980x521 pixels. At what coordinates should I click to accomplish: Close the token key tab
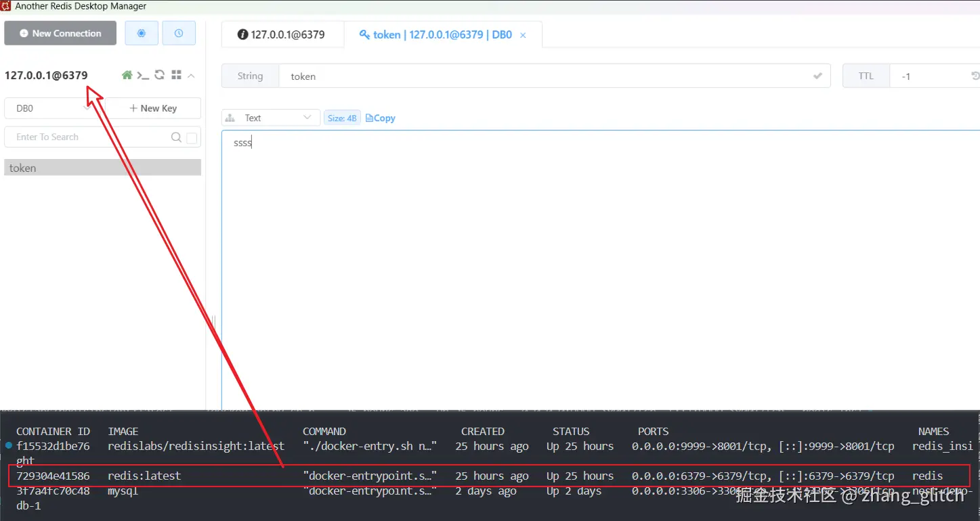point(523,35)
